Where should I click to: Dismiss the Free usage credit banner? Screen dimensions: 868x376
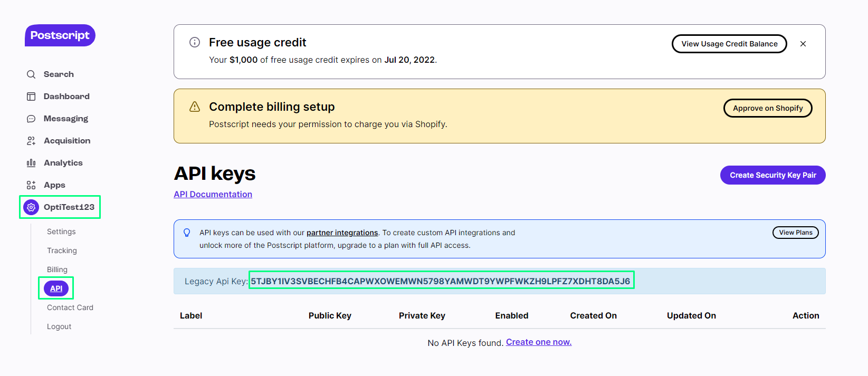pos(803,44)
